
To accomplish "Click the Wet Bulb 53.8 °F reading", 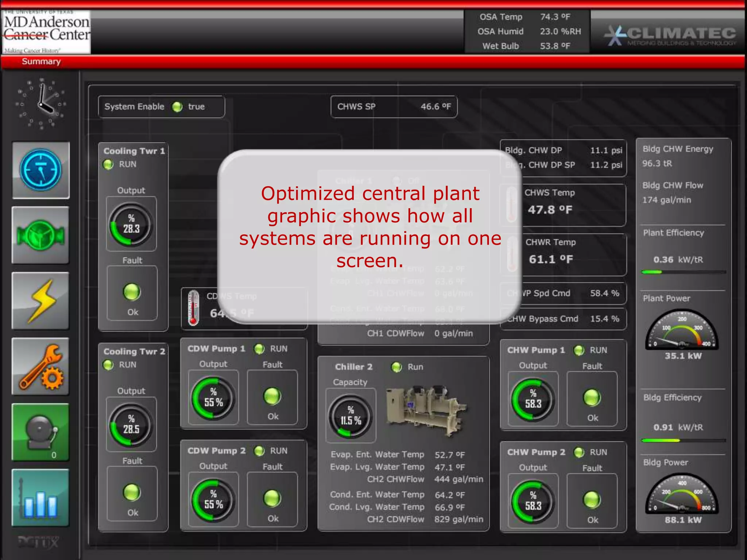I will [555, 46].
